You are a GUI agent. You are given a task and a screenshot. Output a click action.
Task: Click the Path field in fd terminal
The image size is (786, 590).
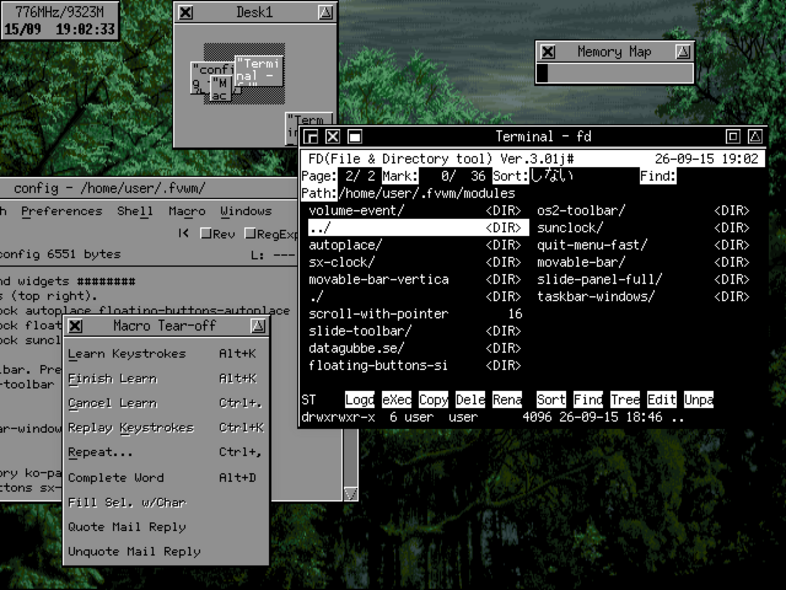426,193
